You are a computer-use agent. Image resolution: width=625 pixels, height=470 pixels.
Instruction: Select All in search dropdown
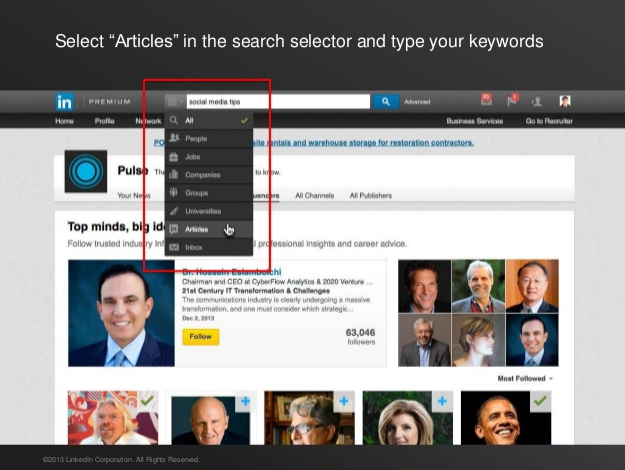tap(209, 120)
